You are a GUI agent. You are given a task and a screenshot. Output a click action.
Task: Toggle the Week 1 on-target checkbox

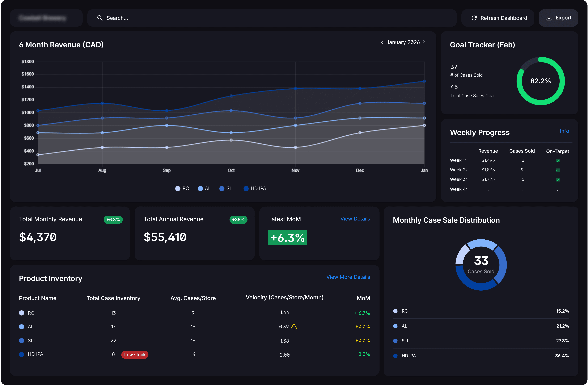pyautogui.click(x=558, y=161)
